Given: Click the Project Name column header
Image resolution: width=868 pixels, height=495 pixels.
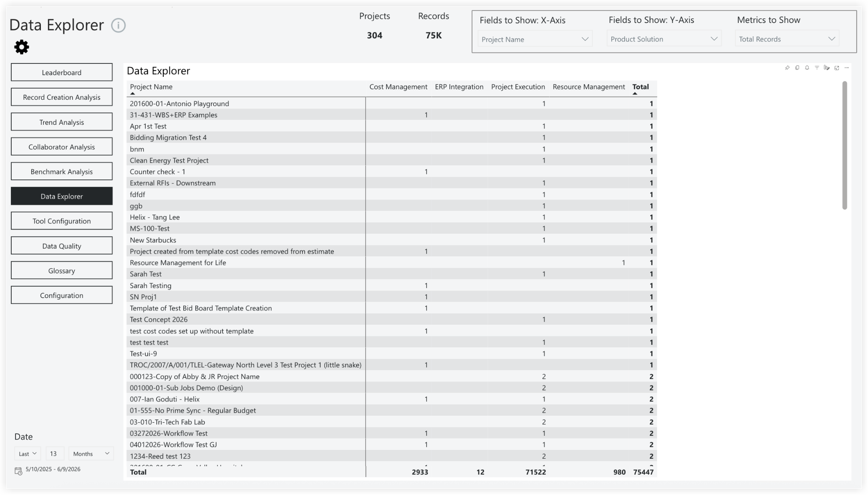Looking at the screenshot, I should (151, 87).
